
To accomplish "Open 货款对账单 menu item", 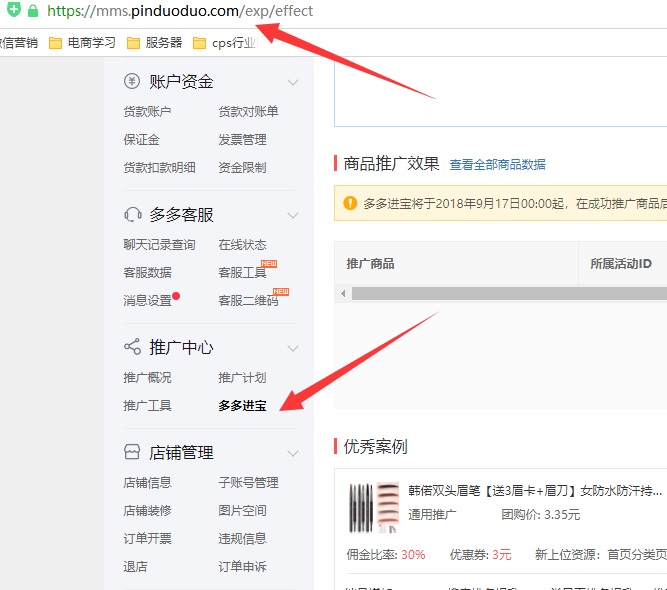I will coord(248,111).
